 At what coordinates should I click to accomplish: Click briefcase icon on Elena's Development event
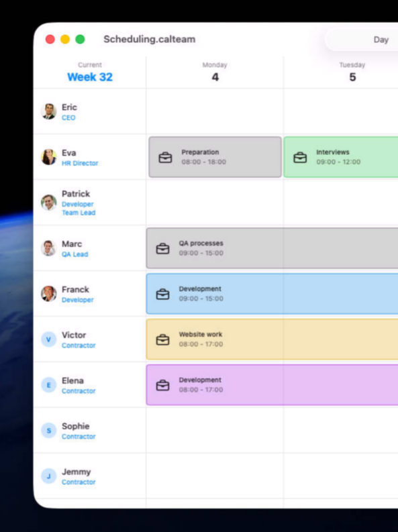click(162, 385)
